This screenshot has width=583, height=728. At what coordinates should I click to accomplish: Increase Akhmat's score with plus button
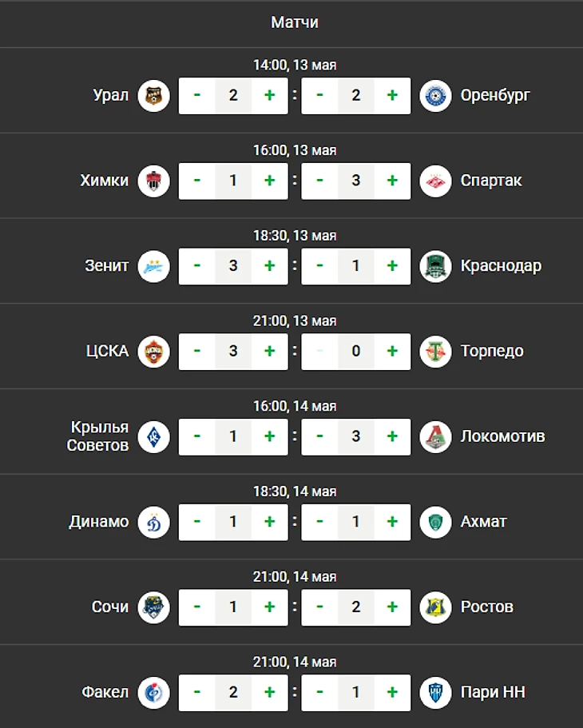click(x=392, y=522)
